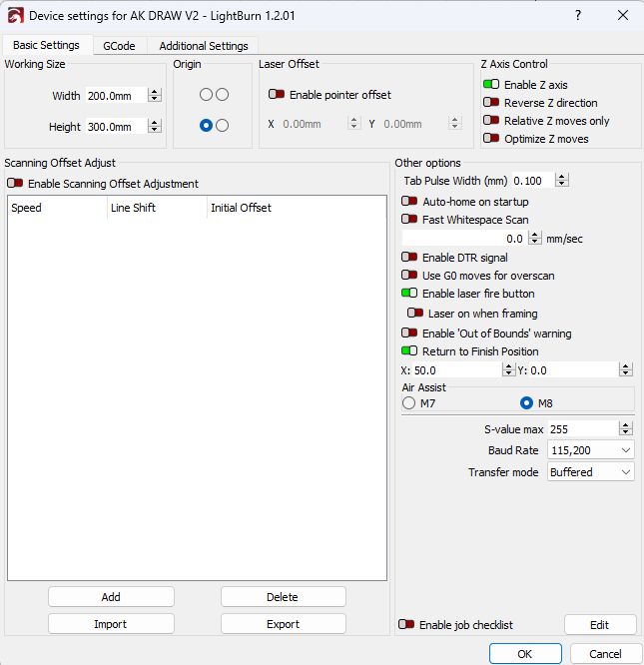Screen dimensions: 644x665
Task: Toggle Enable Z axis switch
Action: pyautogui.click(x=491, y=85)
